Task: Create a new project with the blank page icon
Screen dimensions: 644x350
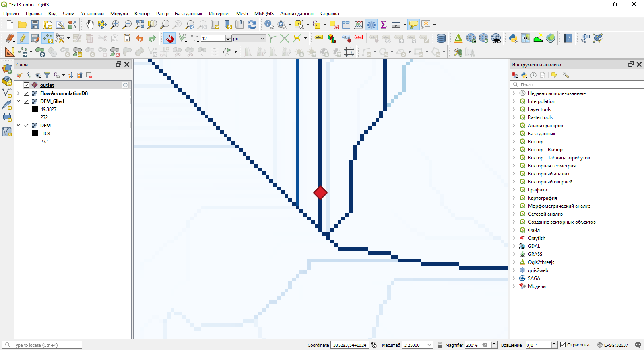Action: (10, 25)
